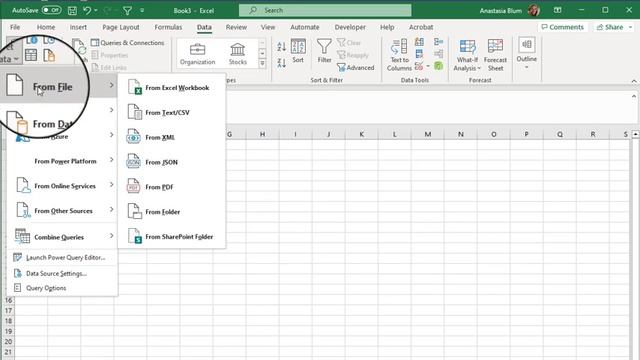Expand the formula bar chevron

(x=634, y=96)
